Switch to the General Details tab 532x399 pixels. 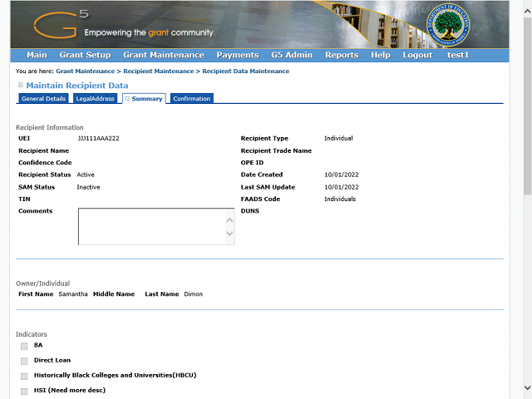point(43,98)
